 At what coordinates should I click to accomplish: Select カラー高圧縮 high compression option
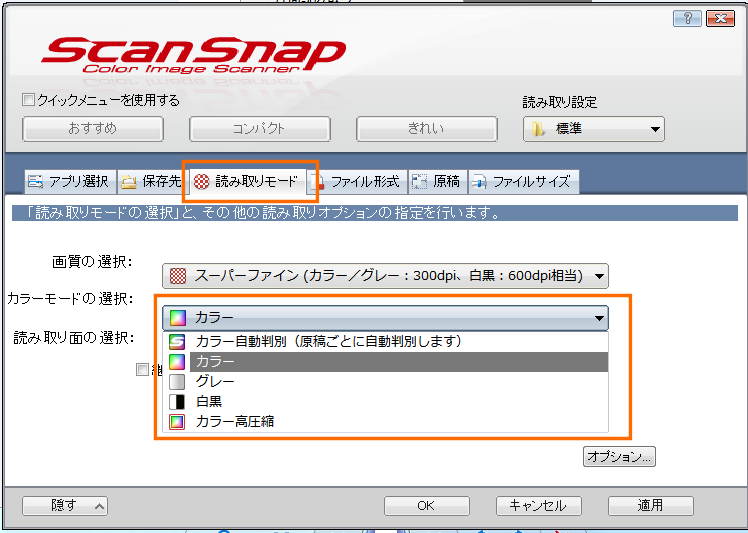coord(234,421)
